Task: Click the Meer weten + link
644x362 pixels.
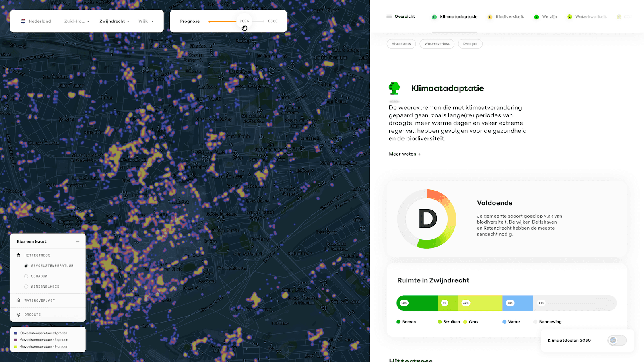Action: pyautogui.click(x=405, y=154)
